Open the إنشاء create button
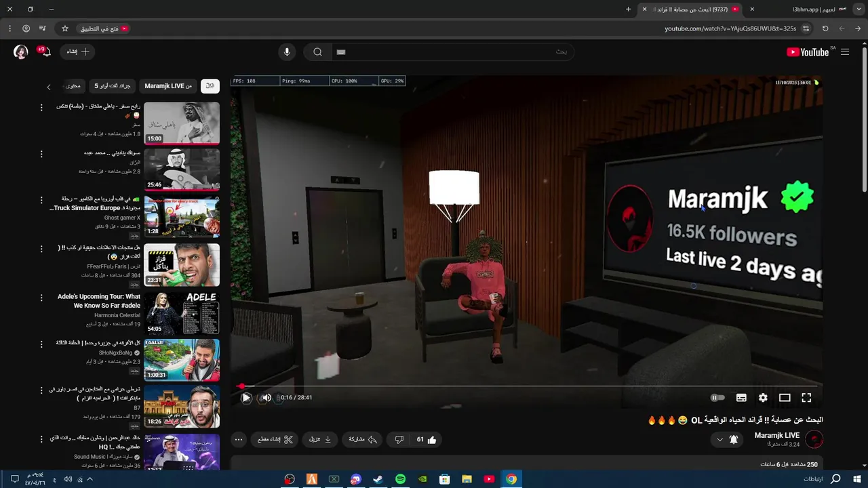 pos(78,52)
